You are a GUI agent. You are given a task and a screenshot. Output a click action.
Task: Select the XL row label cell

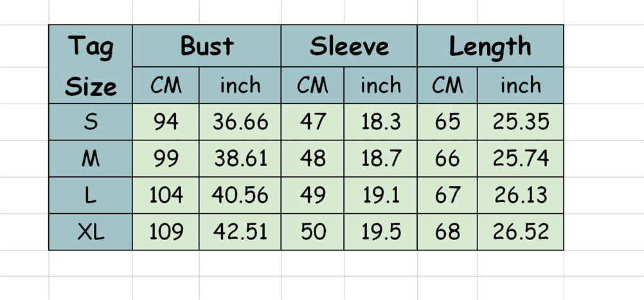point(91,232)
